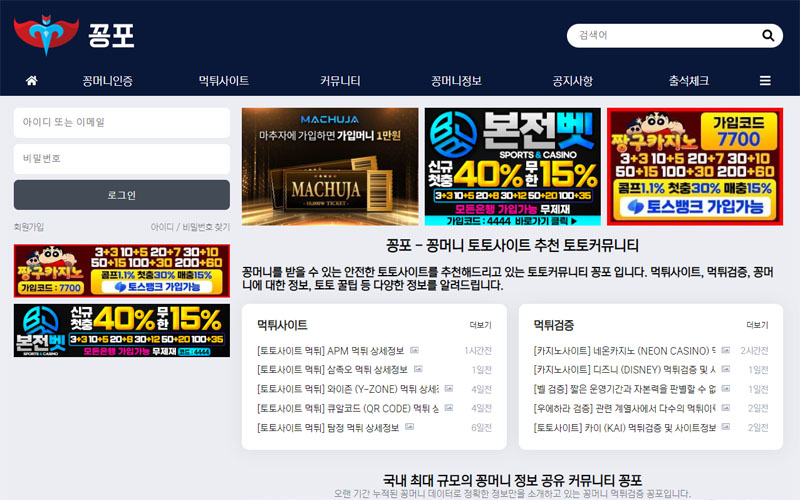Click image icon beside 큐알코드 (QR CODE) post

tap(448, 408)
